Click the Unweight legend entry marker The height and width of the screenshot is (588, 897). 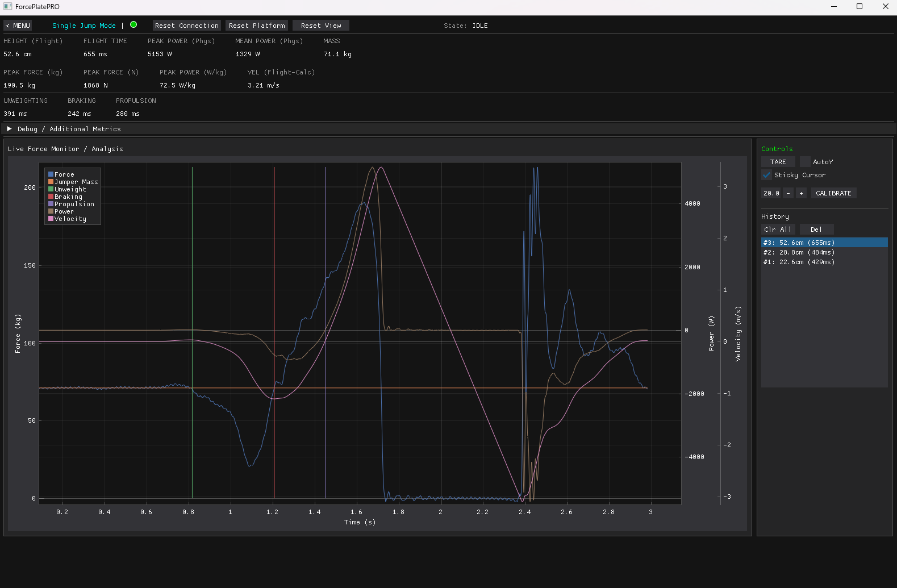pyautogui.click(x=51, y=189)
